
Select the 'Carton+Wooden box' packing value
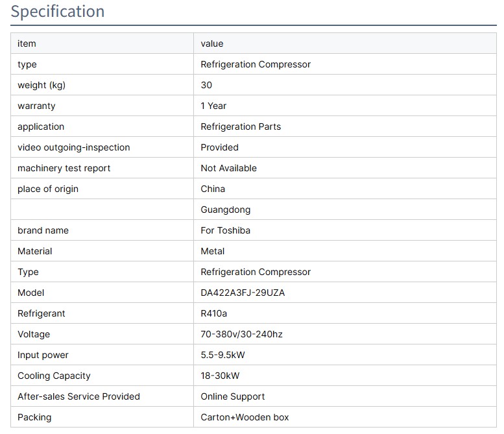[x=245, y=417]
